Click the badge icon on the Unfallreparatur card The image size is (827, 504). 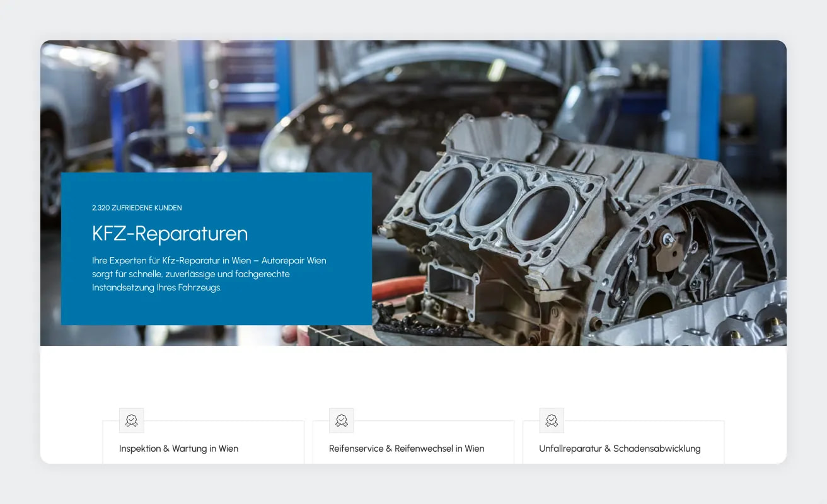tap(552, 420)
